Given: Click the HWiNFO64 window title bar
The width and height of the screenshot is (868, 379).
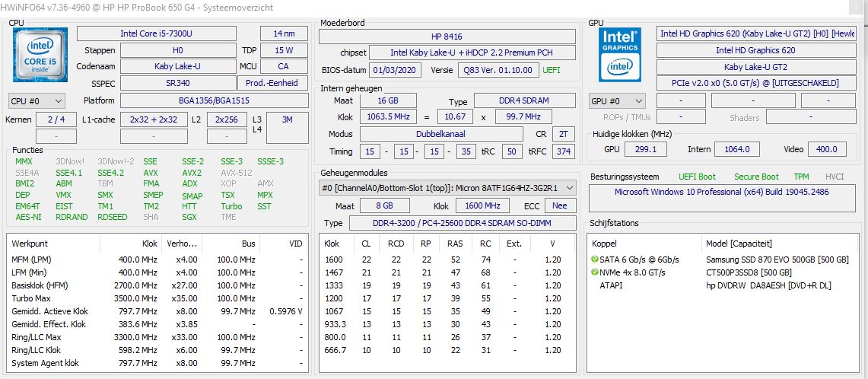Looking at the screenshot, I should (434, 8).
